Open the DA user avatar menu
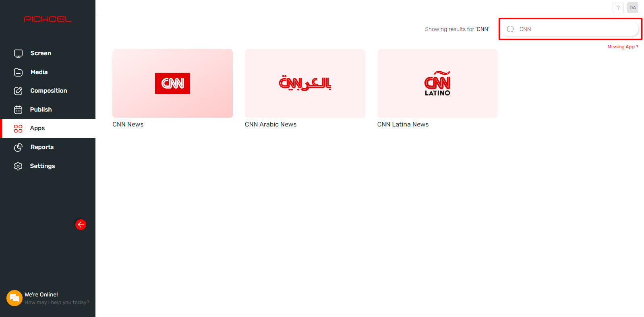644x317 pixels. pyautogui.click(x=633, y=8)
